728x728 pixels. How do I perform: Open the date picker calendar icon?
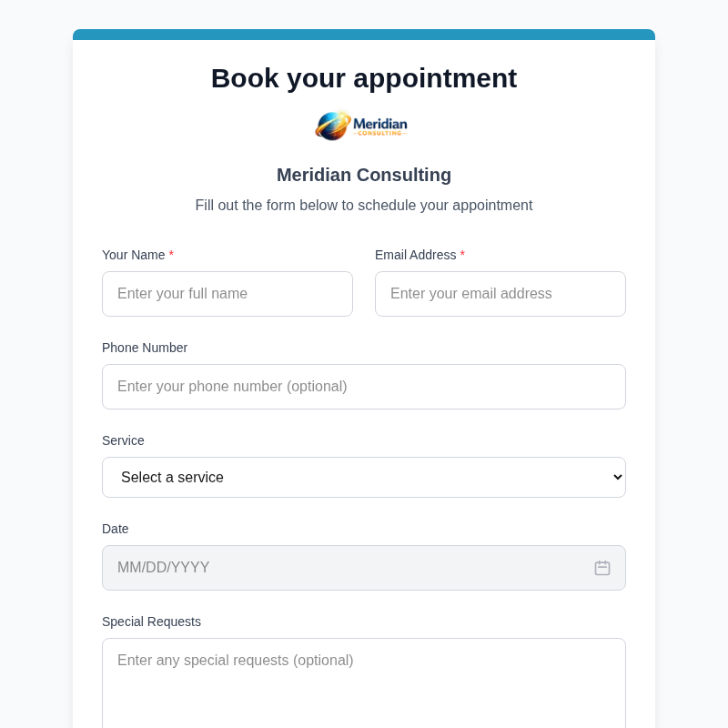point(602,568)
